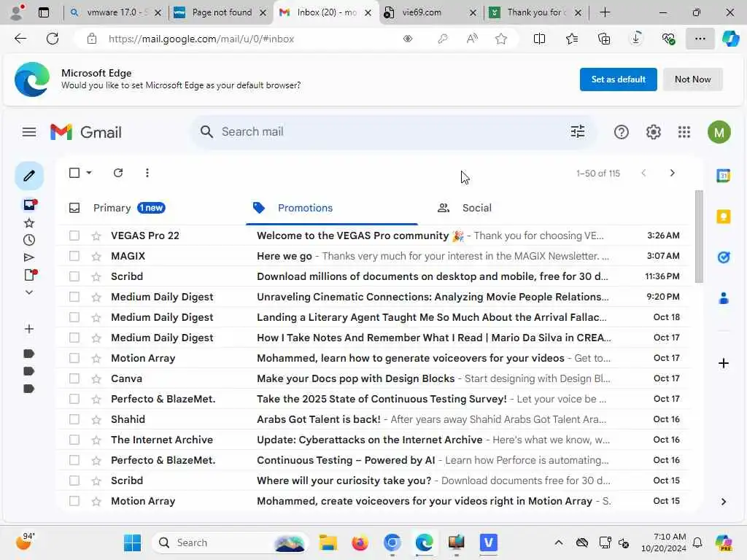Image resolution: width=747 pixels, height=560 pixels.
Task: Open Inbox icon in left sidebar
Action: (29, 205)
